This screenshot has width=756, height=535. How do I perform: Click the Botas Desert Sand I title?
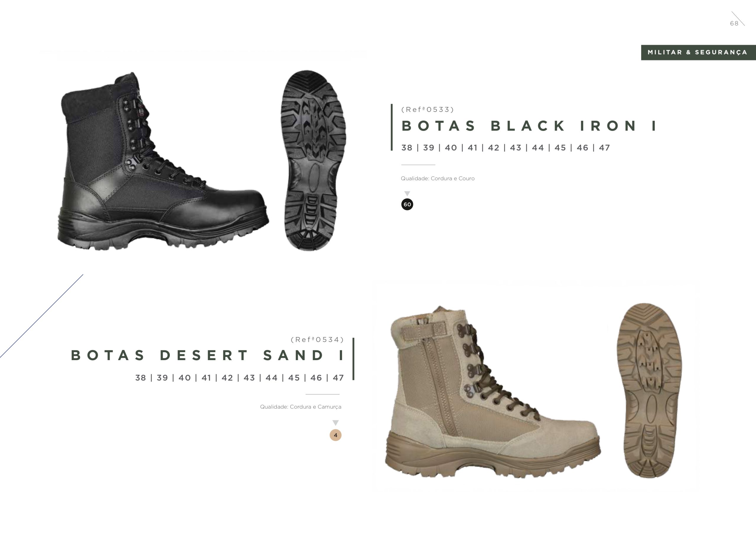[208, 355]
